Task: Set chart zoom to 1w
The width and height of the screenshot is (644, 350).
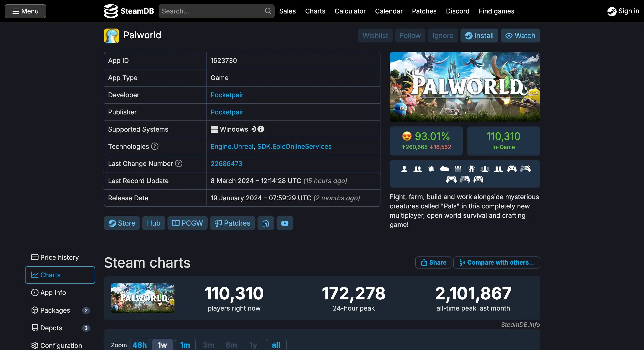Action: point(162,345)
